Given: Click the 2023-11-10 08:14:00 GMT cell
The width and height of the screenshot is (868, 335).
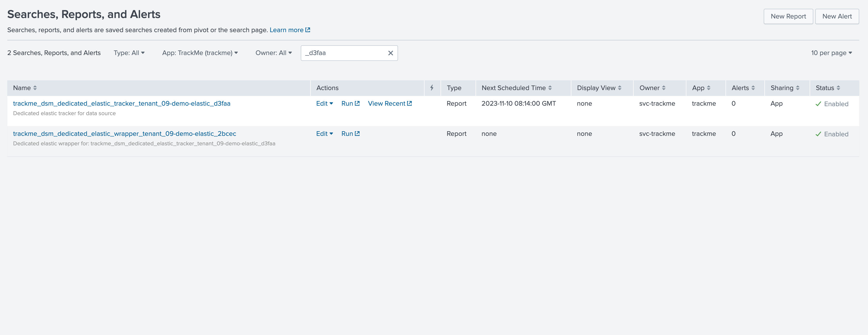Looking at the screenshot, I should [x=519, y=103].
